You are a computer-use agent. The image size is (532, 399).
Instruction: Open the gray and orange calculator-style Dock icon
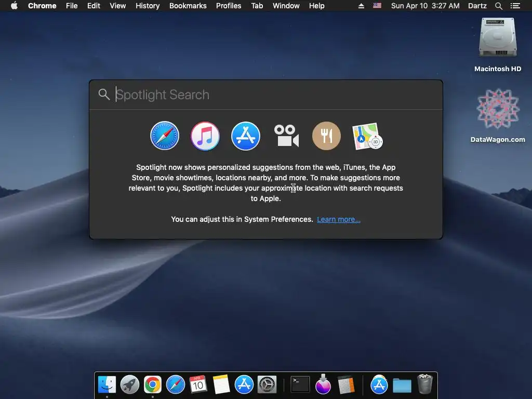coord(346,384)
